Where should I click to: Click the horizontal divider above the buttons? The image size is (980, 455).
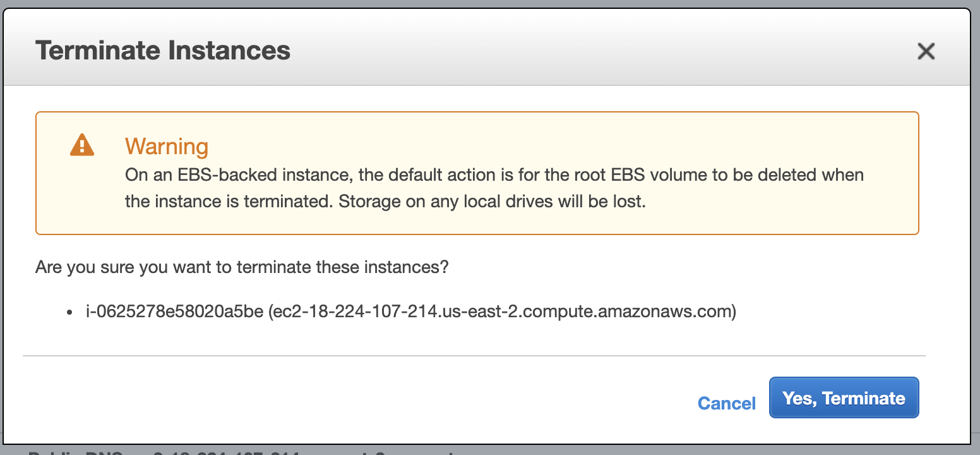(474, 356)
